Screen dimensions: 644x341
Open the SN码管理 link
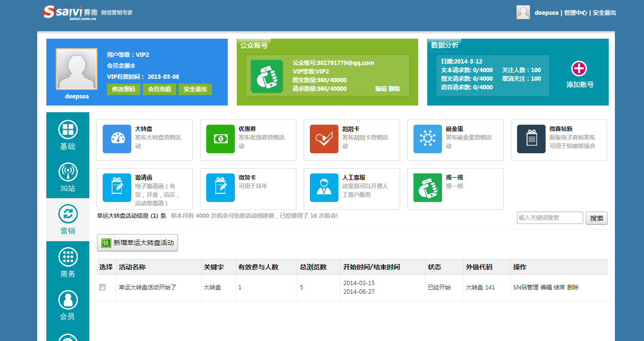[526, 288]
